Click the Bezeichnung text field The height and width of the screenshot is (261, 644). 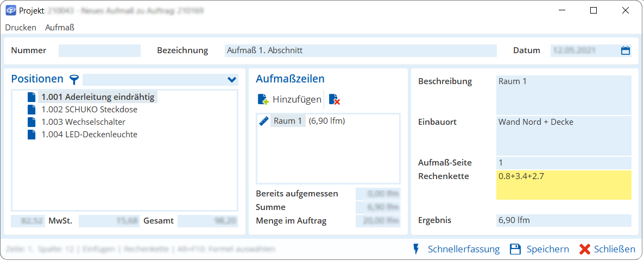pyautogui.click(x=361, y=50)
